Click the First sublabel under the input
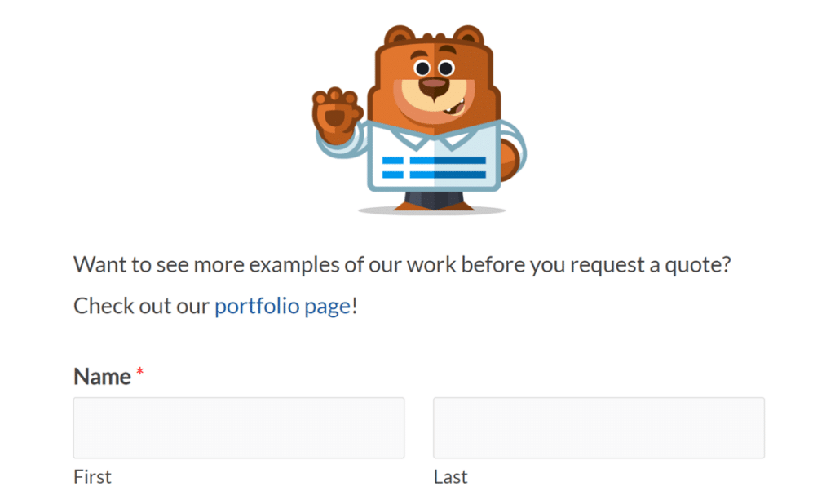This screenshot has height=504, width=835. (x=92, y=477)
